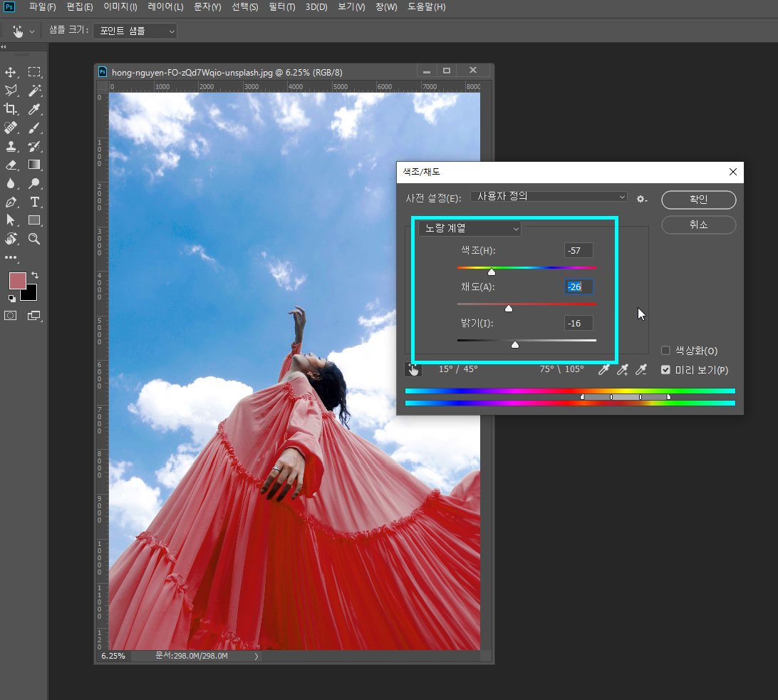This screenshot has width=778, height=700.
Task: Choose the Subtract from Sample eyedropper
Action: pos(641,369)
